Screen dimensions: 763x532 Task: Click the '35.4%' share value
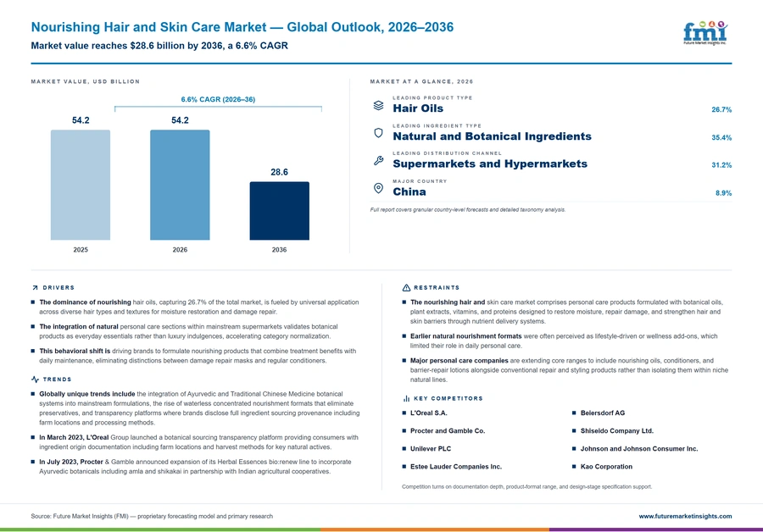click(x=721, y=137)
